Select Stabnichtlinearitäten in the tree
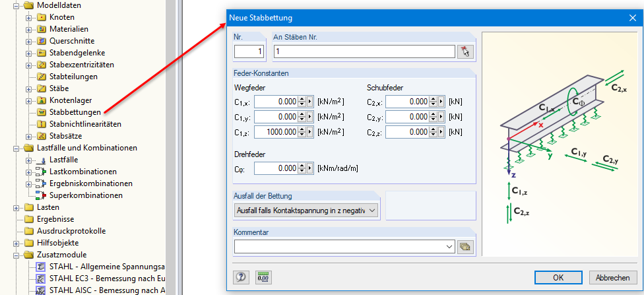 click(x=85, y=124)
